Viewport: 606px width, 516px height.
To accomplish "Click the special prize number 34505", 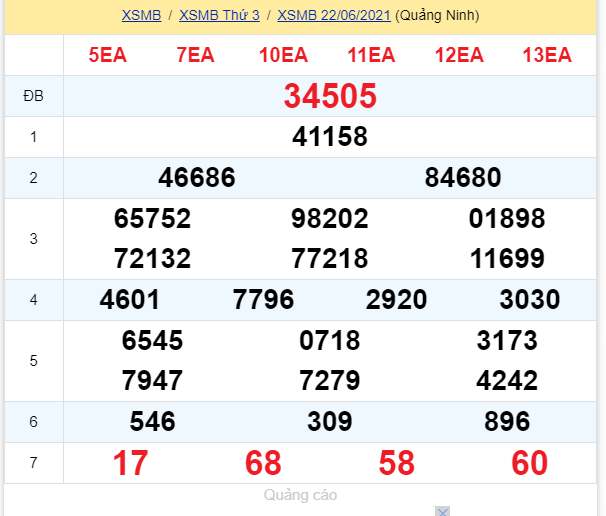I will point(330,96).
